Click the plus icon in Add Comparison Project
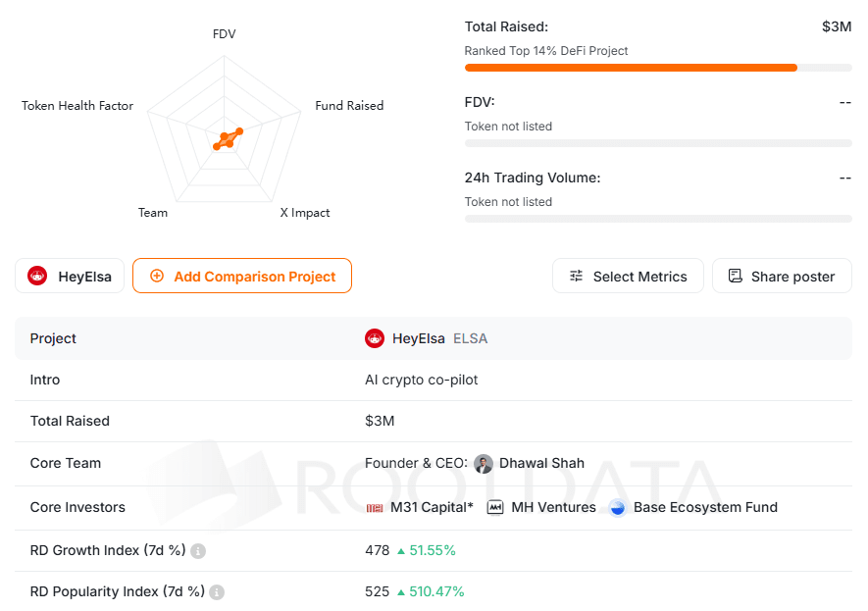 point(157,277)
